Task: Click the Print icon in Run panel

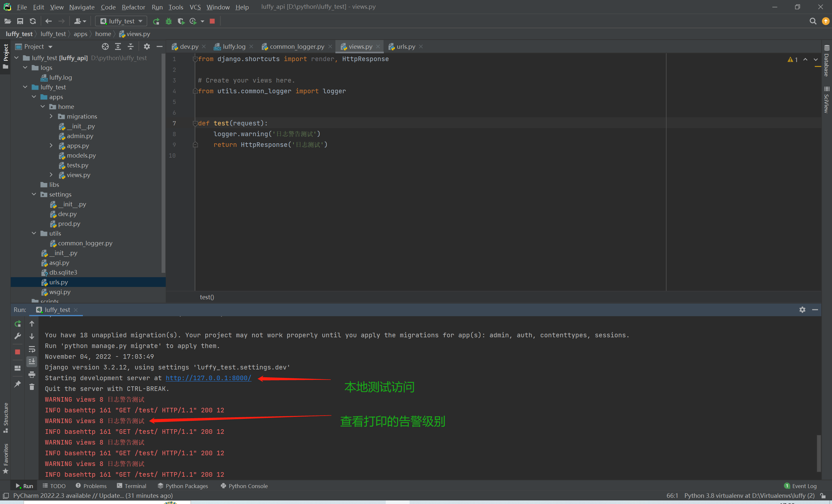Action: (32, 374)
